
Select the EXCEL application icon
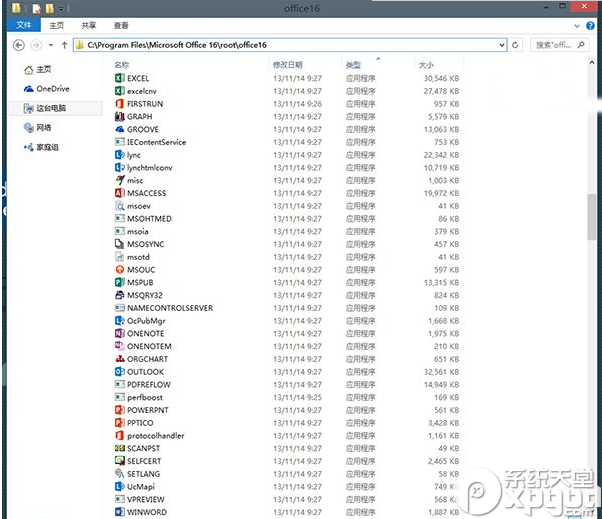pos(120,78)
